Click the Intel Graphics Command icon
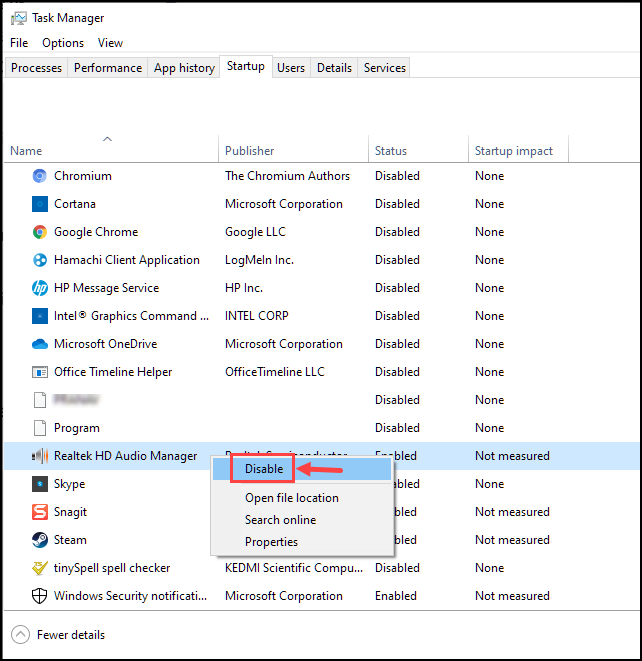 (40, 316)
